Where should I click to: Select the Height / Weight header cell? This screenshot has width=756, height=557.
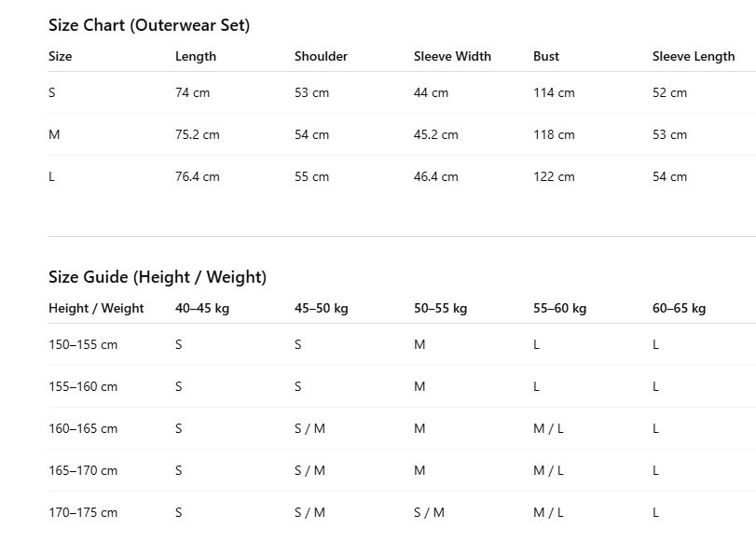[x=96, y=309]
